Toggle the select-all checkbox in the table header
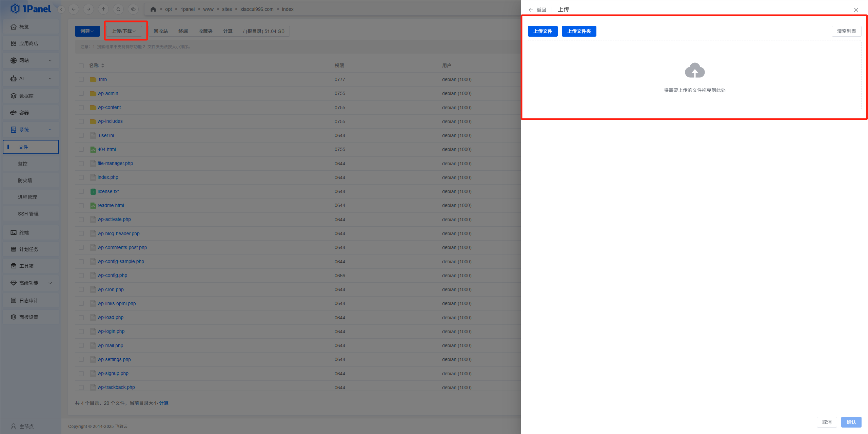The width and height of the screenshot is (868, 434). 81,65
